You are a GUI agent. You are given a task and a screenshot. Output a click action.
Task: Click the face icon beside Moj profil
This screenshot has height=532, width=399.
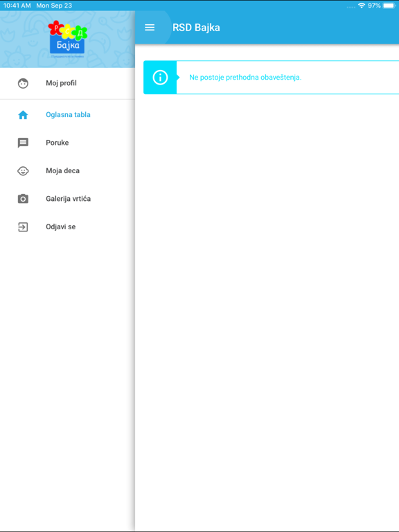pyautogui.click(x=23, y=83)
